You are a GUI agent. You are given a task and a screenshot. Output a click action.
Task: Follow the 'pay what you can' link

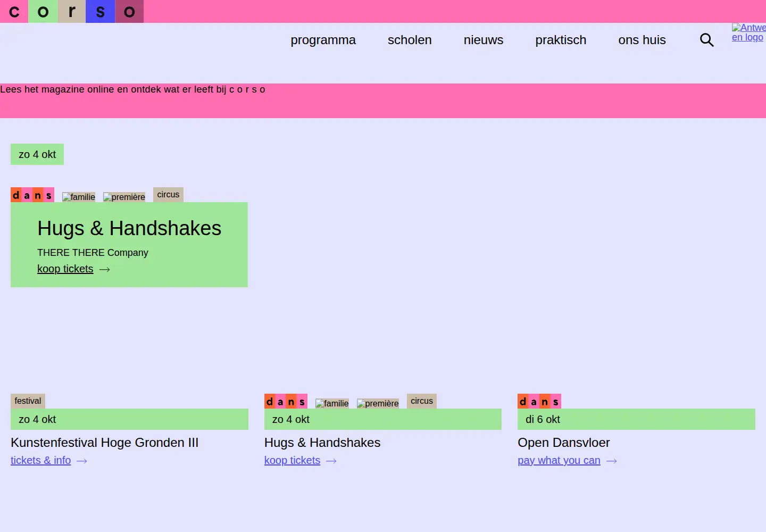(x=559, y=460)
